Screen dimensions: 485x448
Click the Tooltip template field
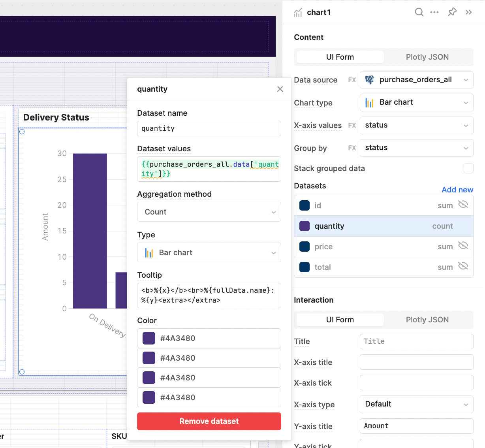pos(209,296)
